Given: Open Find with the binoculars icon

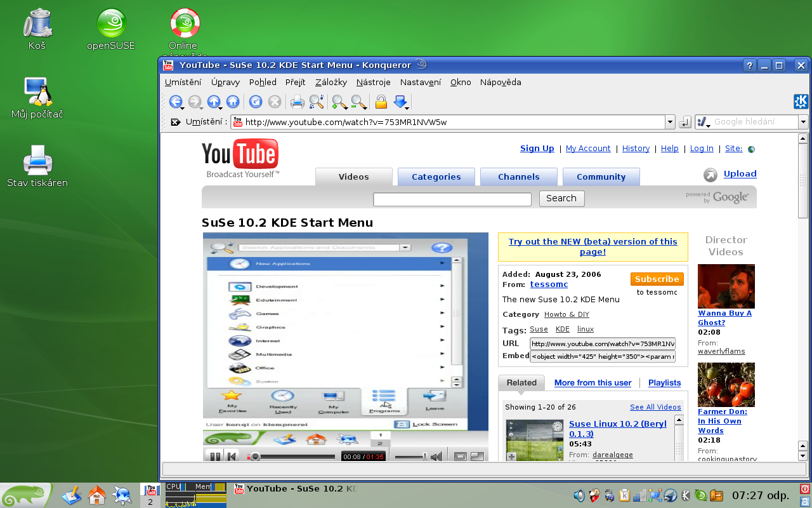Looking at the screenshot, I should point(316,102).
